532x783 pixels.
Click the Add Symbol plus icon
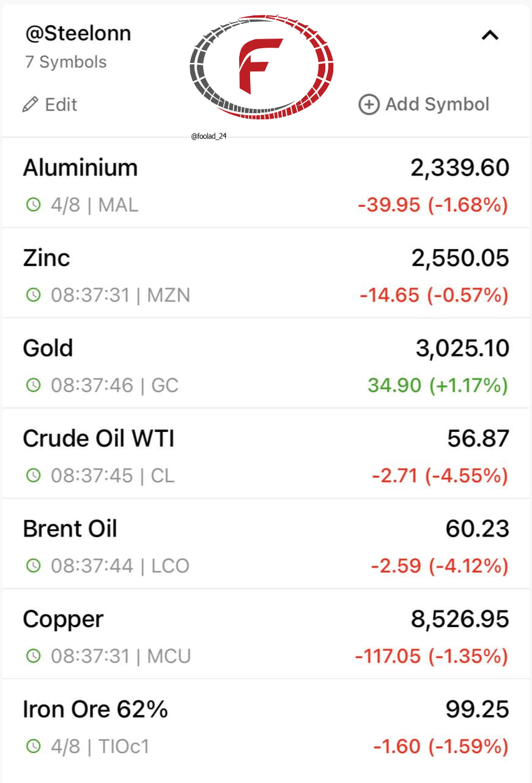click(369, 105)
